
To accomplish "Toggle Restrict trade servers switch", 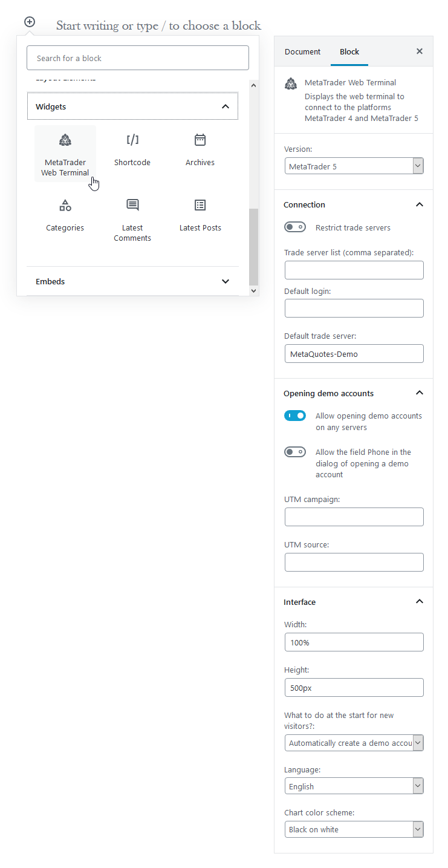I will pos(295,227).
